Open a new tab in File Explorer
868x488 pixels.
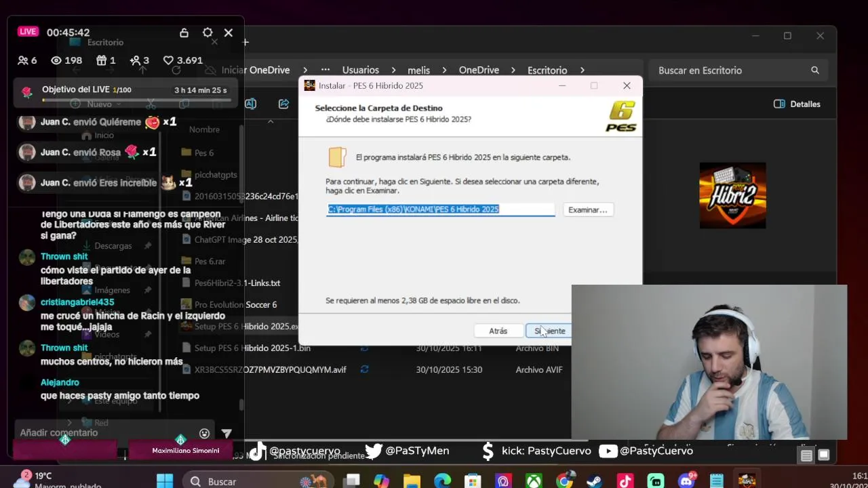coord(245,42)
